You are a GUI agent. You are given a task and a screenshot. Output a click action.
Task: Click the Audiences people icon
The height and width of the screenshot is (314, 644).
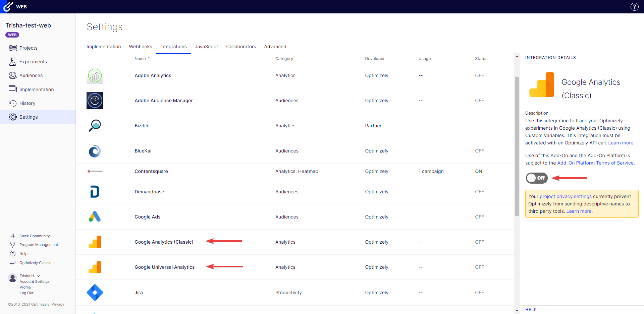pos(13,75)
